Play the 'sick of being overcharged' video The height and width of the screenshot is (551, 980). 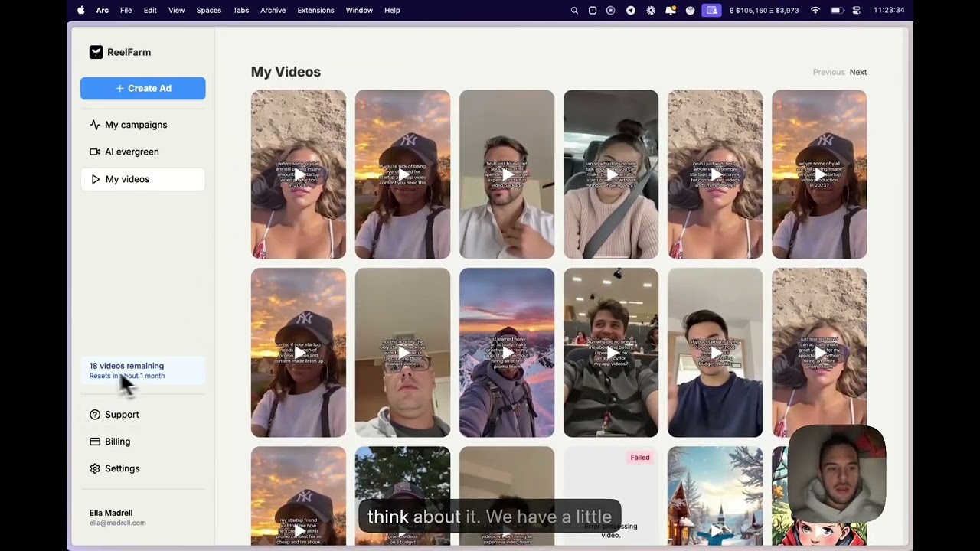(403, 174)
